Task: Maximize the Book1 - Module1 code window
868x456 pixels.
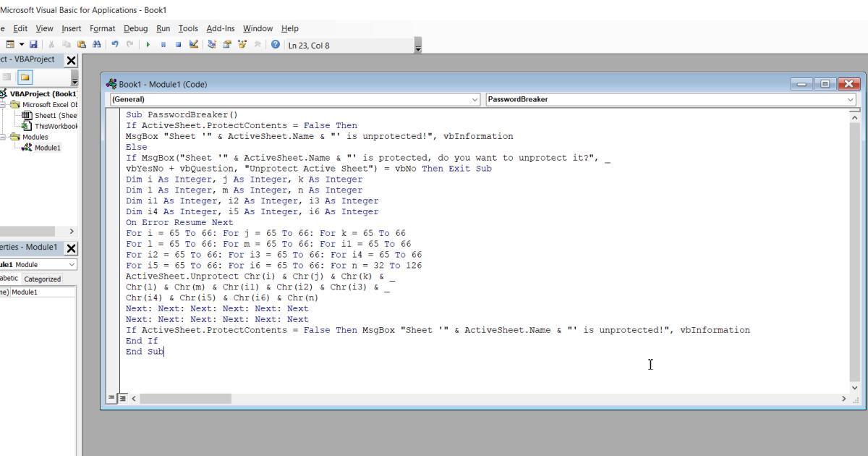Action: 825,84
